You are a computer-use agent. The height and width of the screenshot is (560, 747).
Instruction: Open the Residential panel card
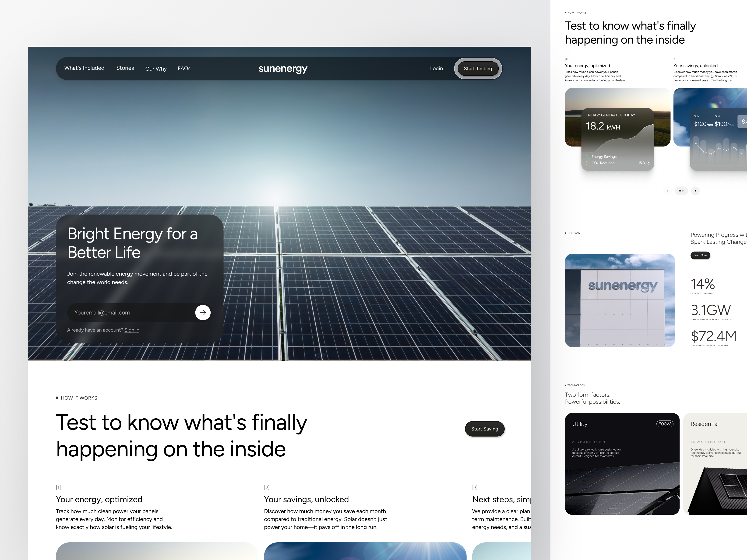pos(715,464)
